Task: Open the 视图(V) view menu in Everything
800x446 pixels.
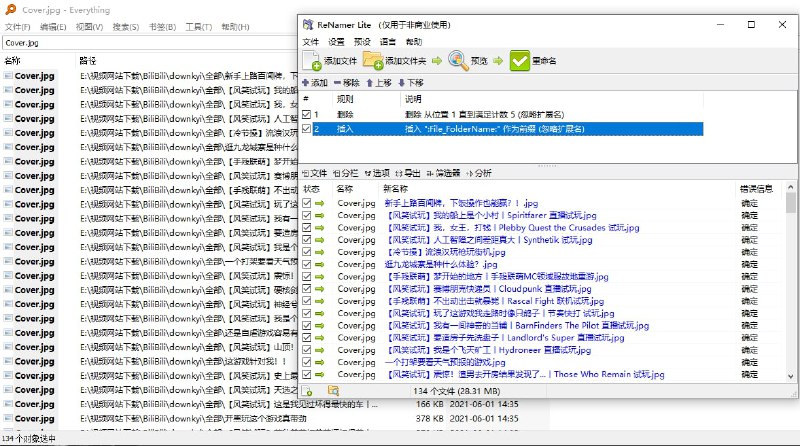Action: (x=89, y=27)
